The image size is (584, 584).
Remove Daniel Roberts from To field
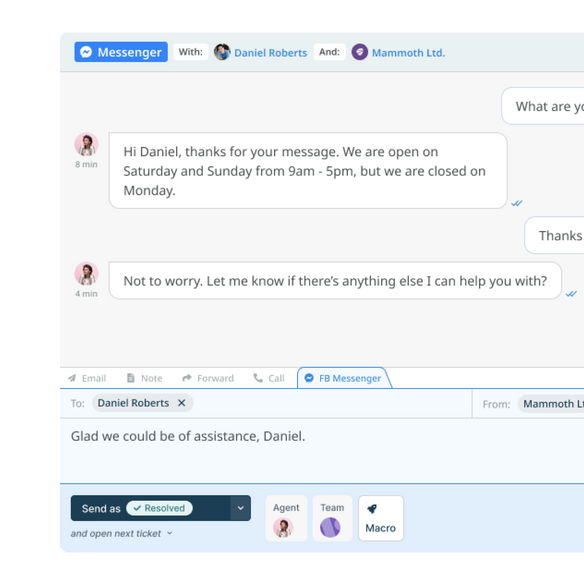click(x=181, y=403)
